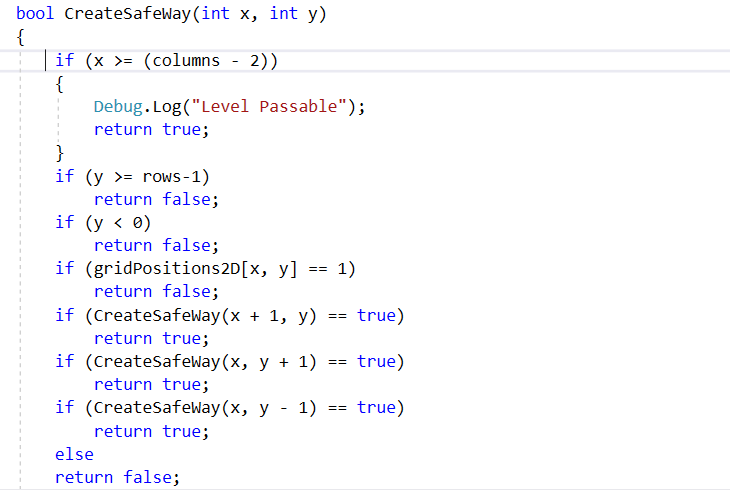This screenshot has width=730, height=490.
Task: Click 'return false;' under y >= rows-1
Action: (156, 199)
